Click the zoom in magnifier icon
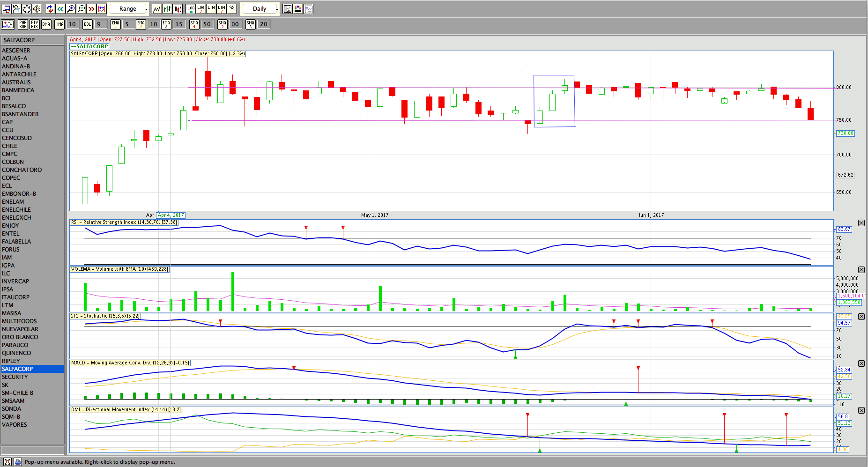868x467 pixels. click(71, 9)
